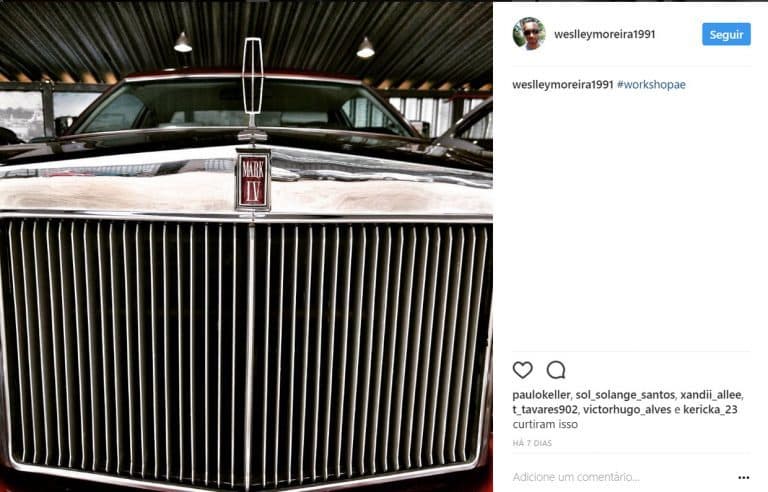Screen dimensions: 768x492
Task: Open the #workshopae hashtag link
Action: (x=651, y=84)
